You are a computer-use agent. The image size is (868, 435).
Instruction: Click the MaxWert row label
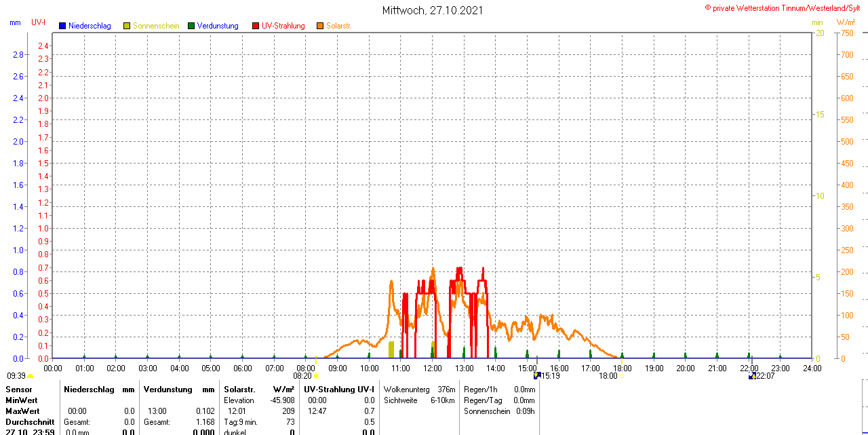click(22, 411)
